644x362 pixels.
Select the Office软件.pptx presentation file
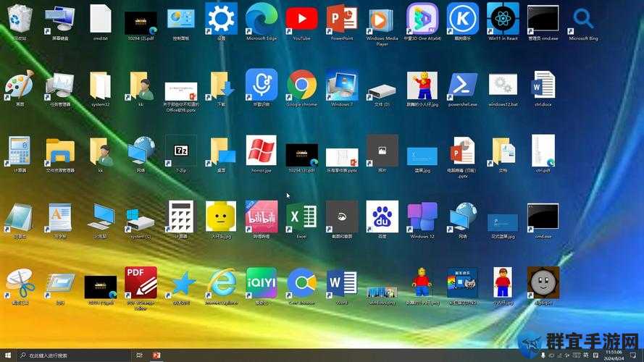[180, 91]
